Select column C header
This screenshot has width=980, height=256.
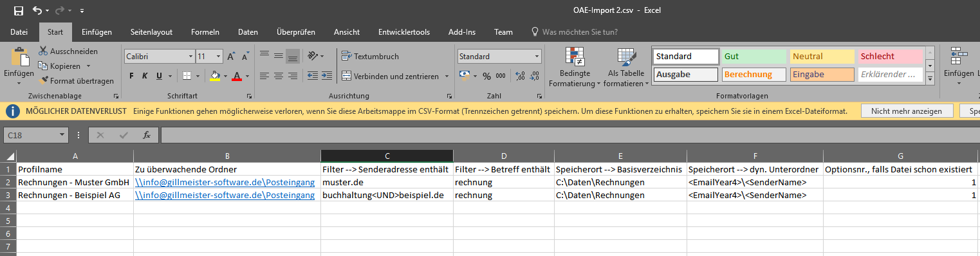click(387, 156)
